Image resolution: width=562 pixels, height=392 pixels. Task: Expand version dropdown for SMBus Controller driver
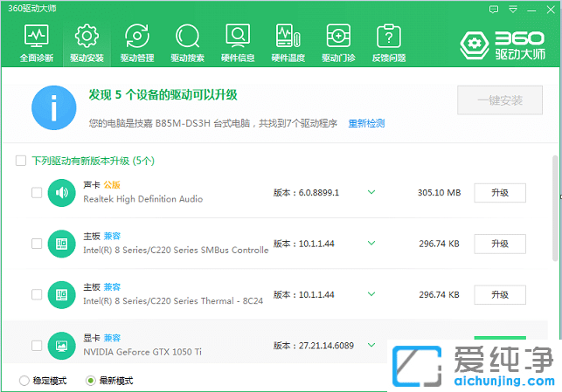(371, 244)
